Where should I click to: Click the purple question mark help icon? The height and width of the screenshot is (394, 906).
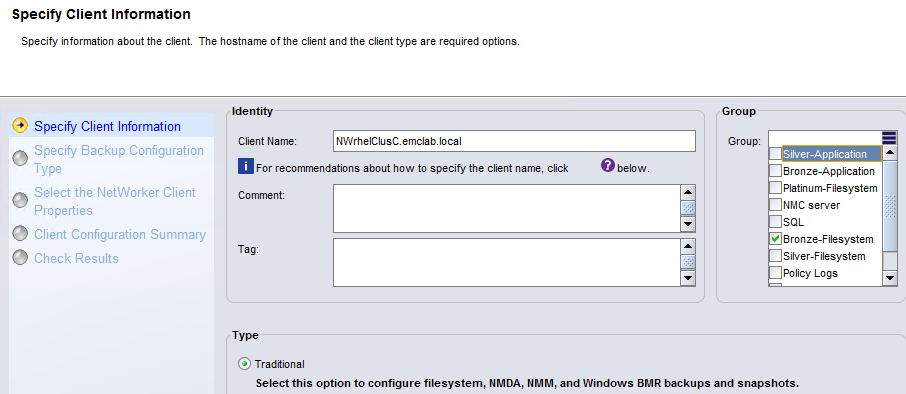[608, 166]
